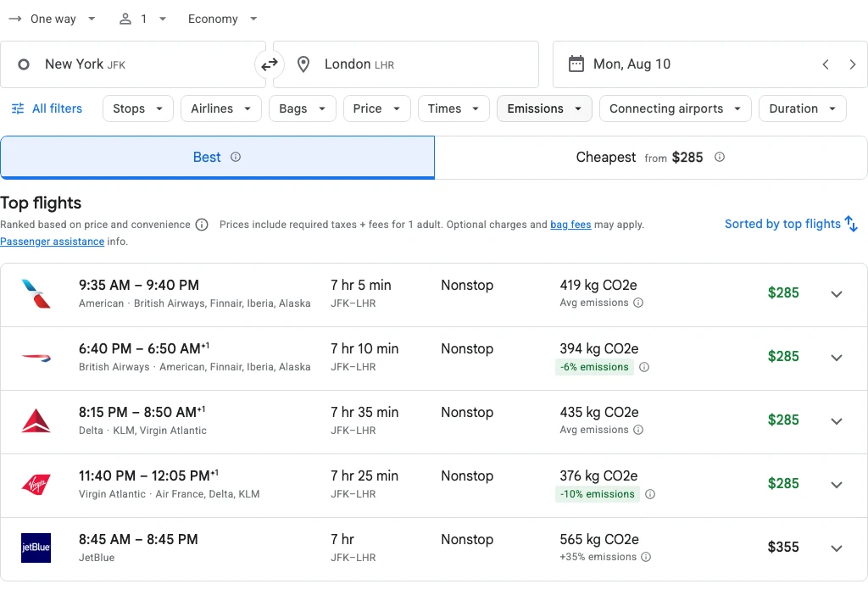This screenshot has width=868, height=595.
Task: Select the $355 JetBlue price
Action: [783, 548]
